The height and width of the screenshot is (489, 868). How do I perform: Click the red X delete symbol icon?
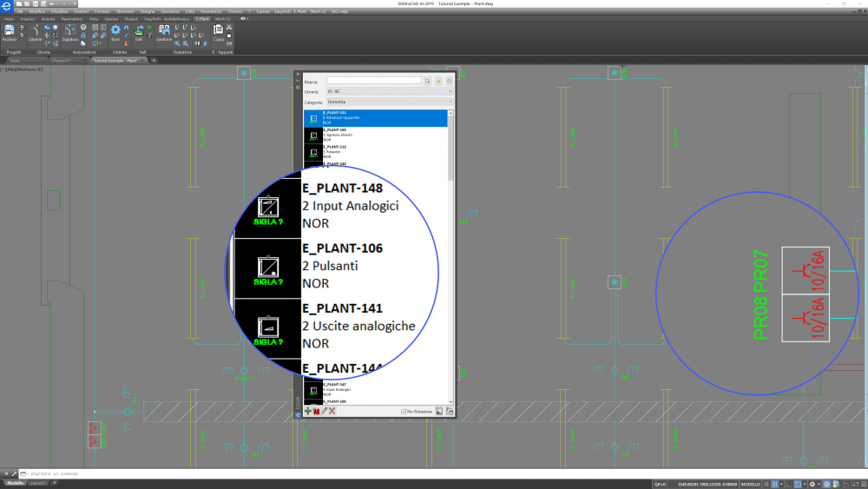coord(332,411)
